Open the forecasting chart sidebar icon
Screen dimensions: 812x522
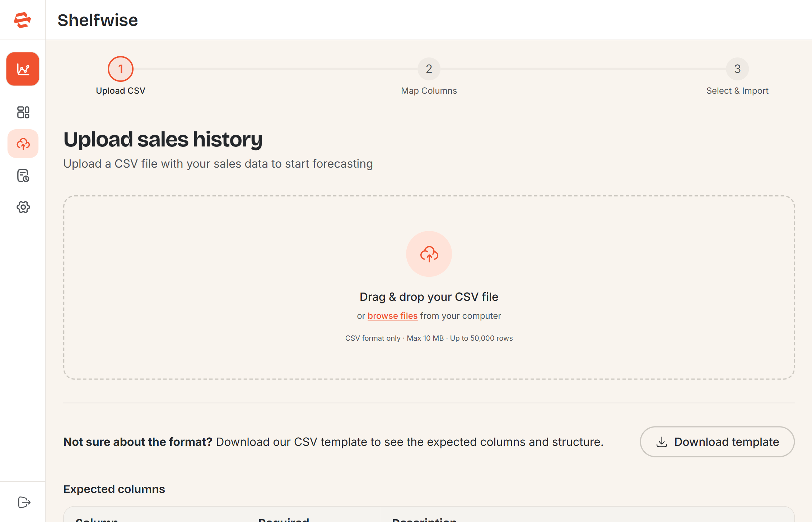[x=23, y=69]
